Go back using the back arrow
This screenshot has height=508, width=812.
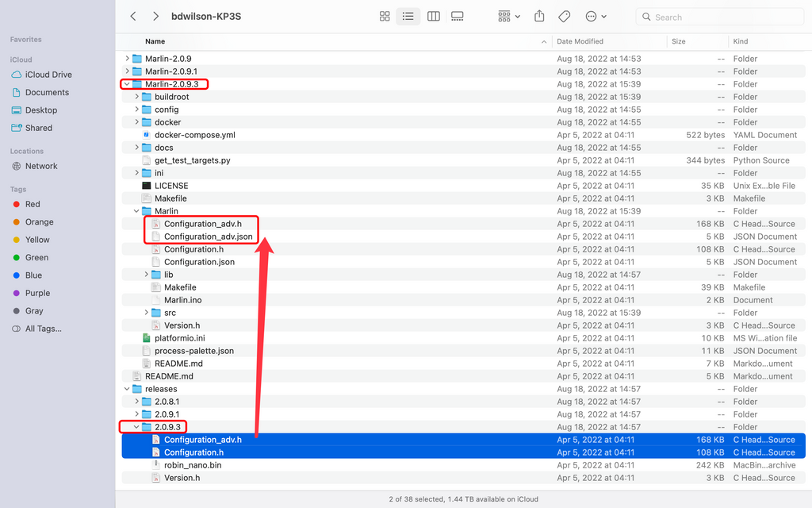133,17
